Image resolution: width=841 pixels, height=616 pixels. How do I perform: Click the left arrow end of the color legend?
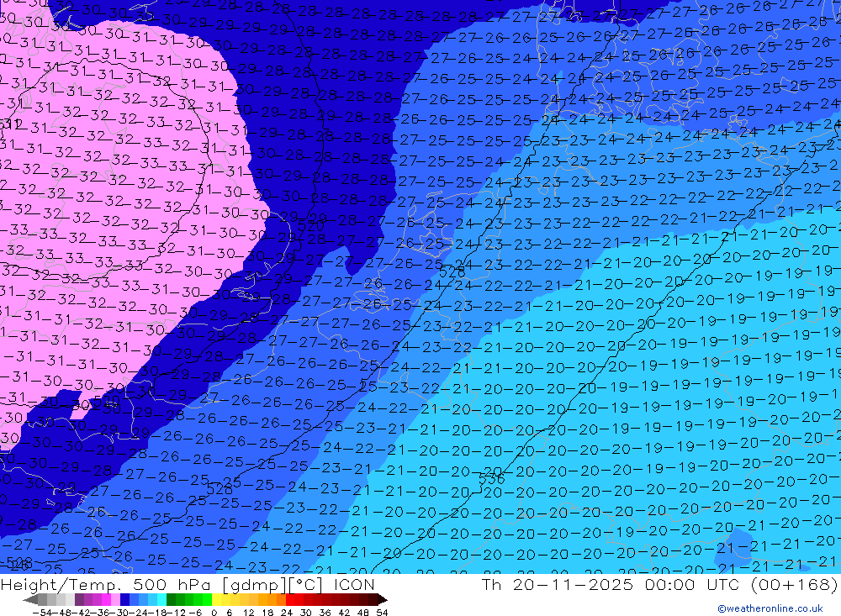pos(30,599)
